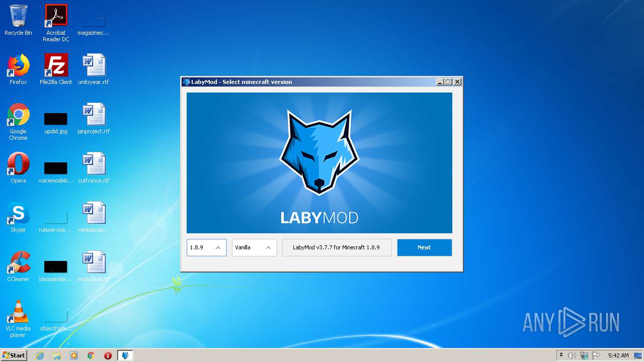Select the Google Chrome desktop icon
Viewport: 644px width, 362px height.
click(x=18, y=122)
